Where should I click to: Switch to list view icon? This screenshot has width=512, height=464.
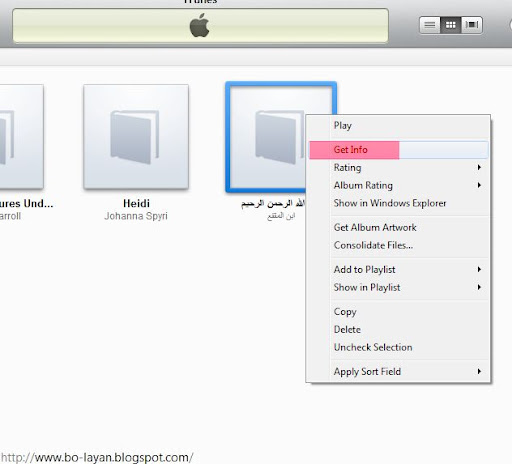[x=430, y=25]
